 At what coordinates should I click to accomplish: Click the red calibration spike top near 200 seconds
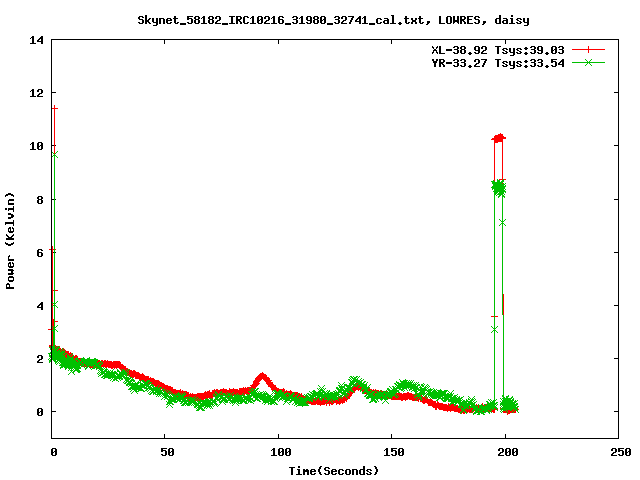tap(499, 138)
